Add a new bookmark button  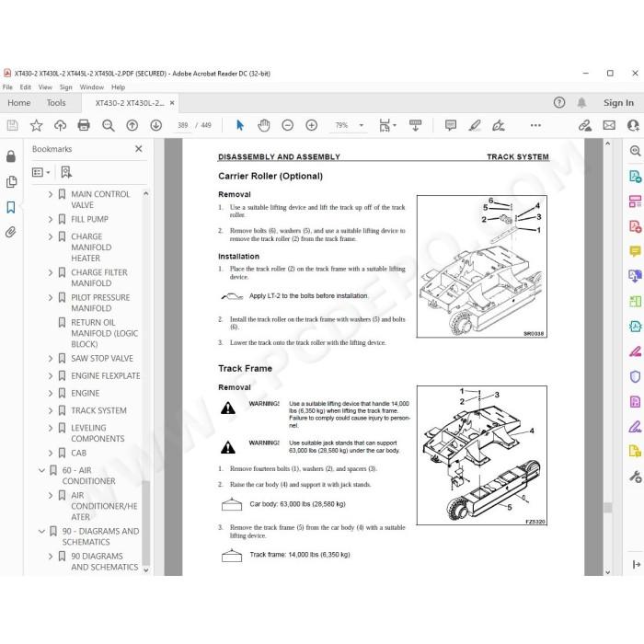(65, 173)
